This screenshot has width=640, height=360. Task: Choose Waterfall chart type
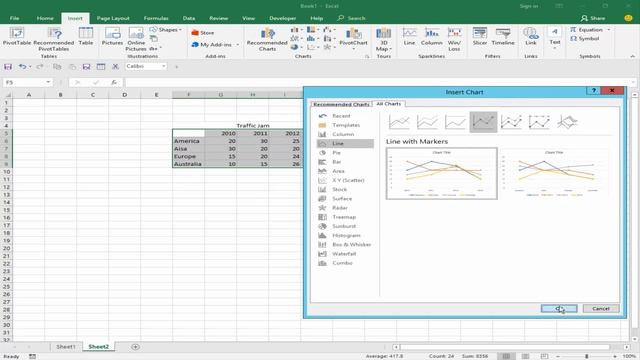tap(345, 254)
